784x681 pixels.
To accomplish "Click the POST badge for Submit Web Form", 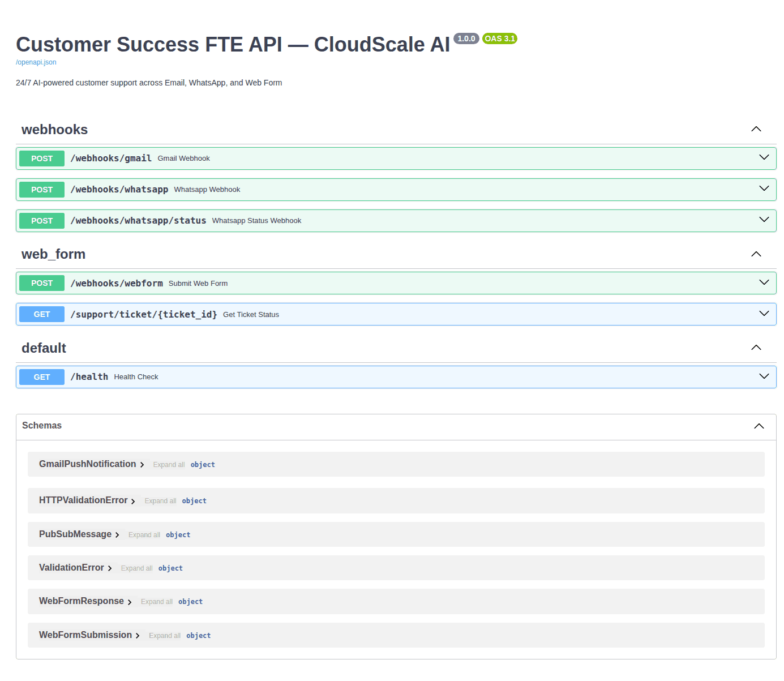I will click(41, 283).
